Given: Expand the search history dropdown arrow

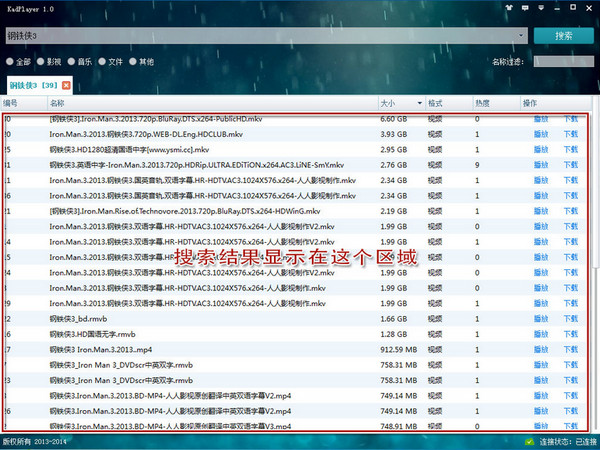Looking at the screenshot, I should click(x=522, y=35).
